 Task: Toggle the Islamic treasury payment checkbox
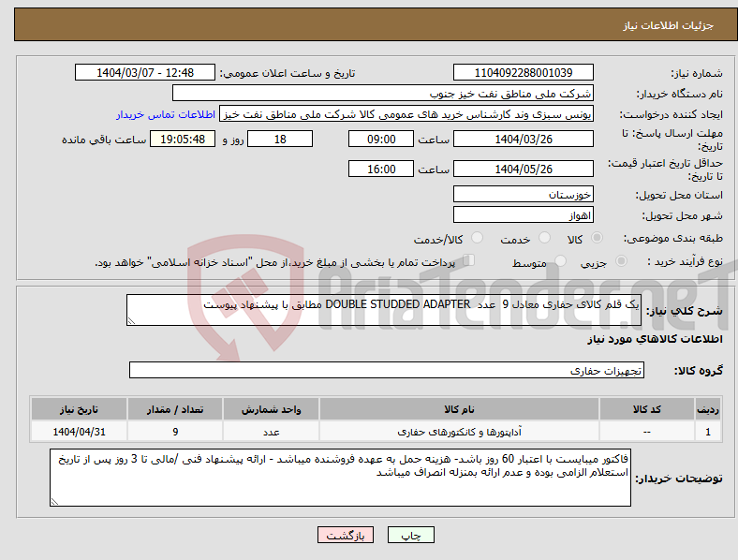click(x=469, y=259)
